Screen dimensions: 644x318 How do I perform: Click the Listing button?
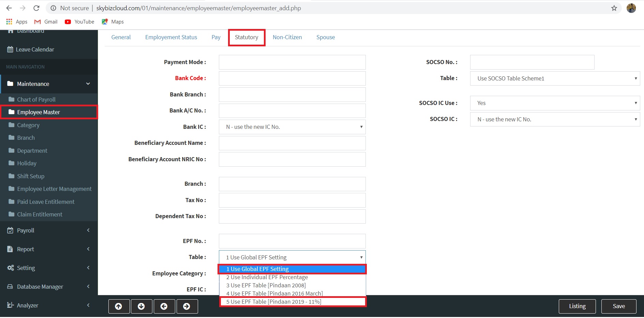click(x=577, y=306)
